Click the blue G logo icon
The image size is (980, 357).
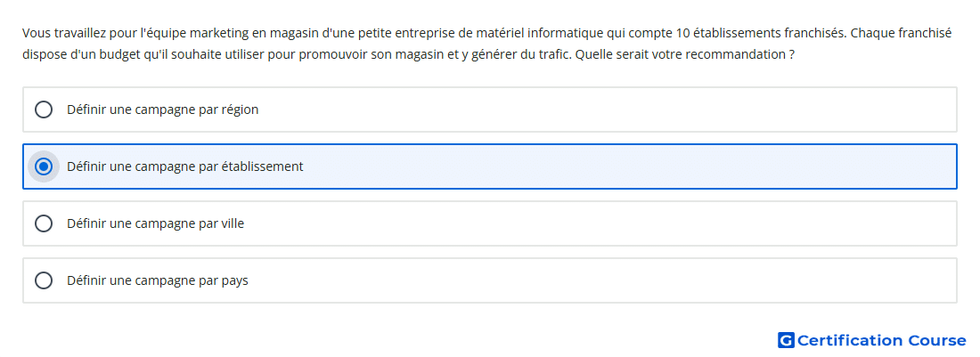[x=786, y=340]
